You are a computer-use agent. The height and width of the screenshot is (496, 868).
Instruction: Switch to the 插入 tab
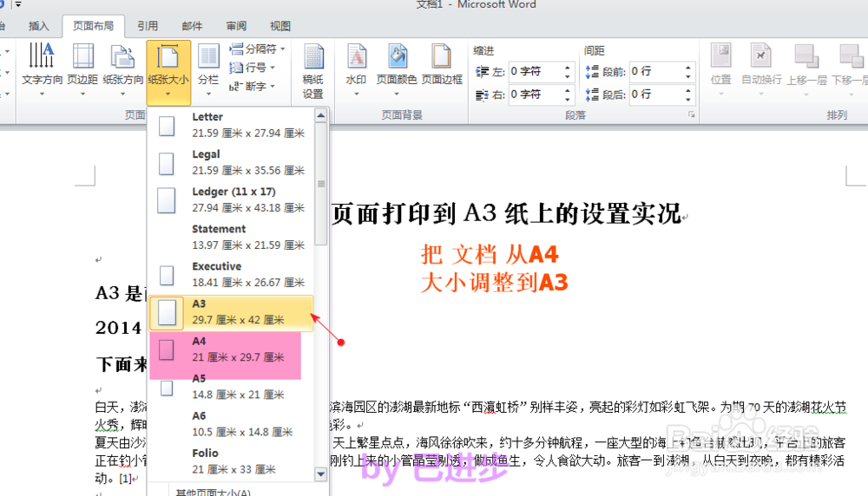click(39, 26)
